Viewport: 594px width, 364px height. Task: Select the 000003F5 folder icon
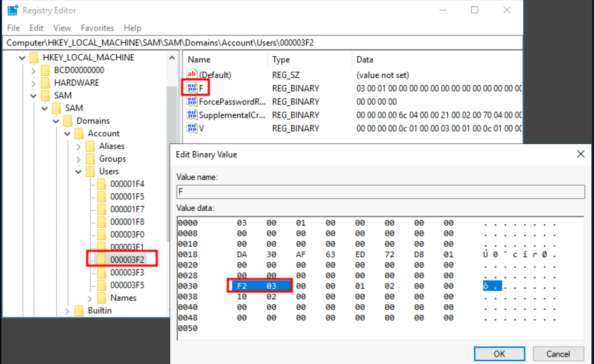coord(101,285)
